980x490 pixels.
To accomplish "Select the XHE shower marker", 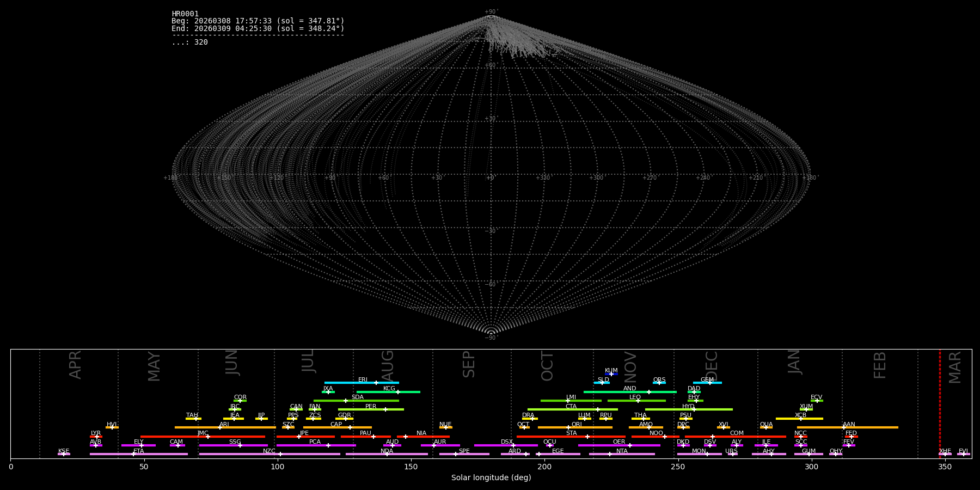I will click(x=945, y=454).
